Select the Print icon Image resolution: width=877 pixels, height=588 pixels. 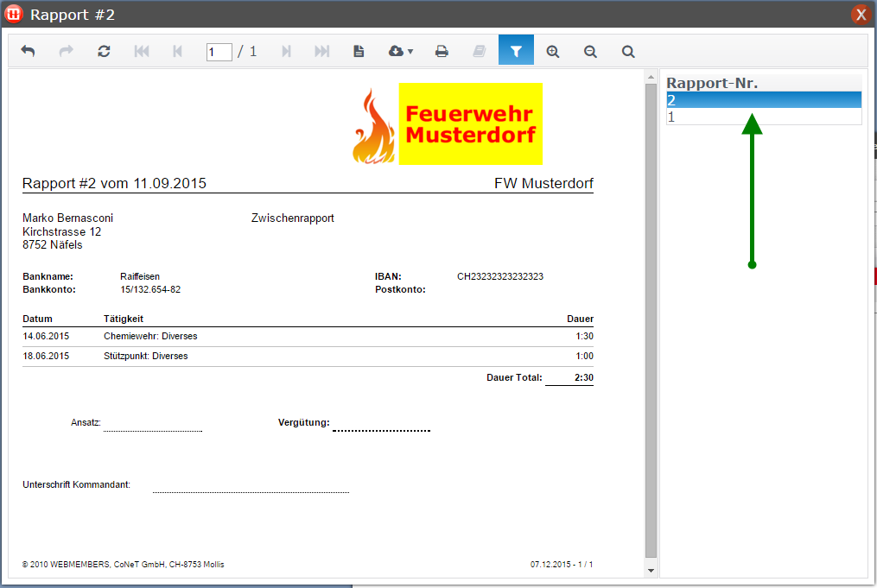[442, 51]
